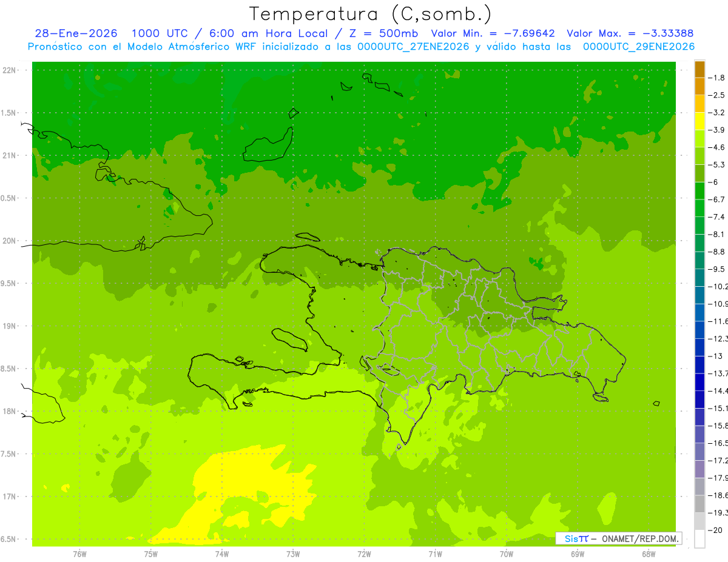Image resolution: width=728 pixels, height=562 pixels.
Task: Select the date '28-Ene-2026' in the header
Action: 76,33
